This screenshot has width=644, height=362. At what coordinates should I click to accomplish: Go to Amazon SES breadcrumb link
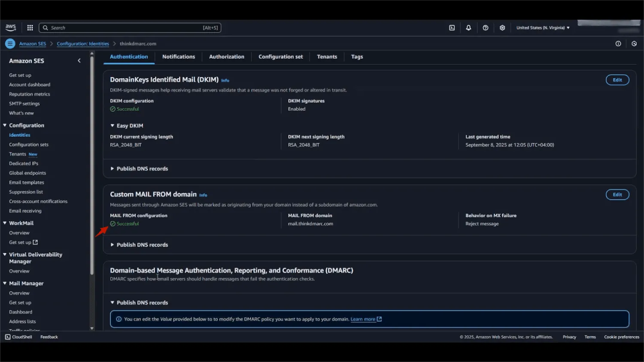click(33, 44)
